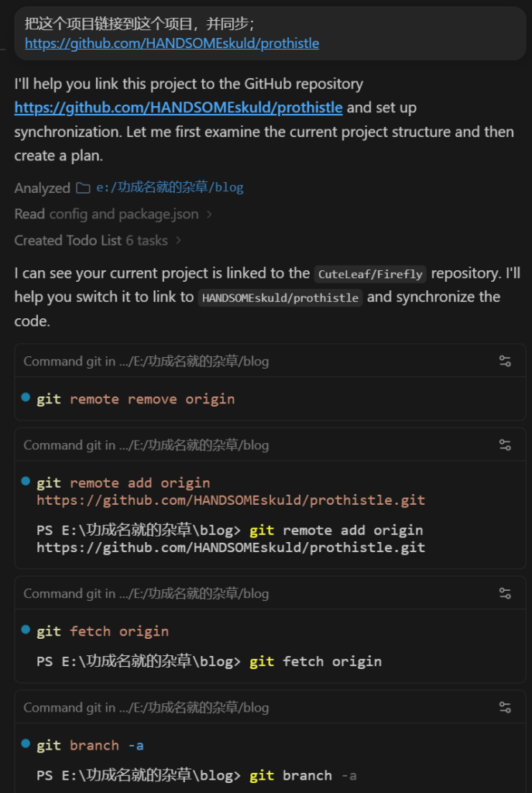Click blue status dot beside 'git fetch origin'

(26, 630)
